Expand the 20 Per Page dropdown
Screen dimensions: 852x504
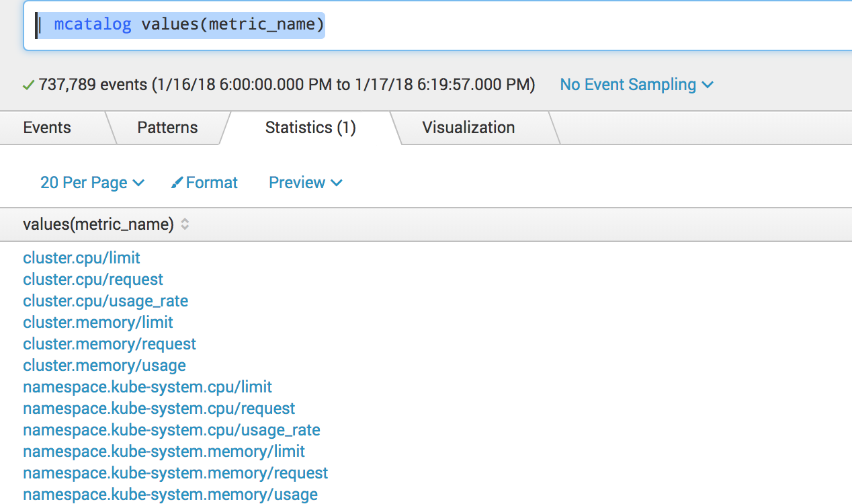92,183
